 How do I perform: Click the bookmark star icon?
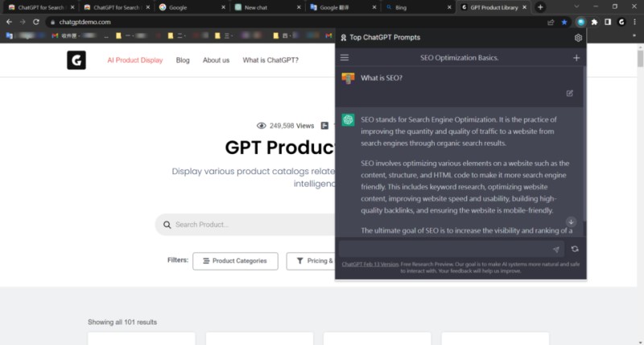click(x=564, y=23)
